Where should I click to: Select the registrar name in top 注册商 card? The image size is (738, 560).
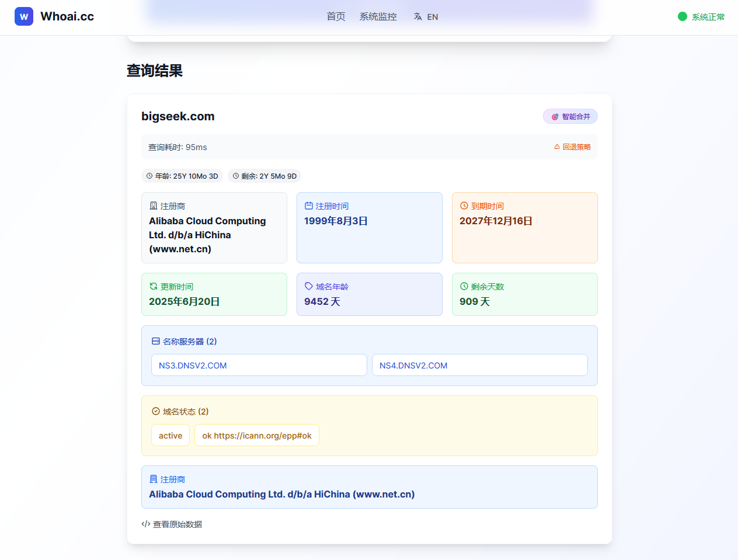coord(207,235)
